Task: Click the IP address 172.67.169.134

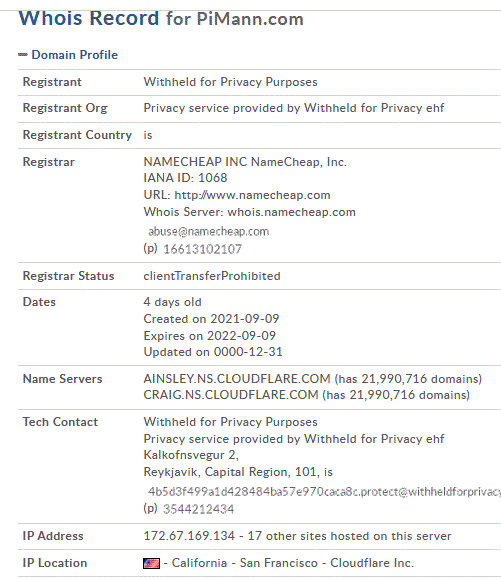Action: (189, 536)
